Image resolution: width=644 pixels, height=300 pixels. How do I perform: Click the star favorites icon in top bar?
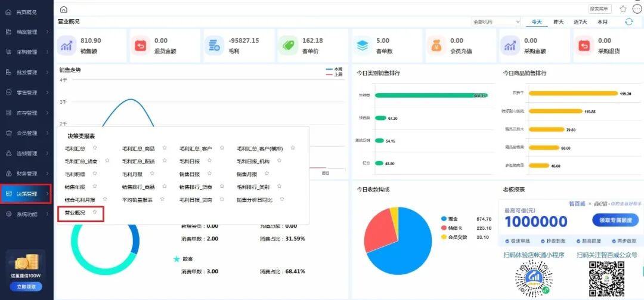pos(623,9)
